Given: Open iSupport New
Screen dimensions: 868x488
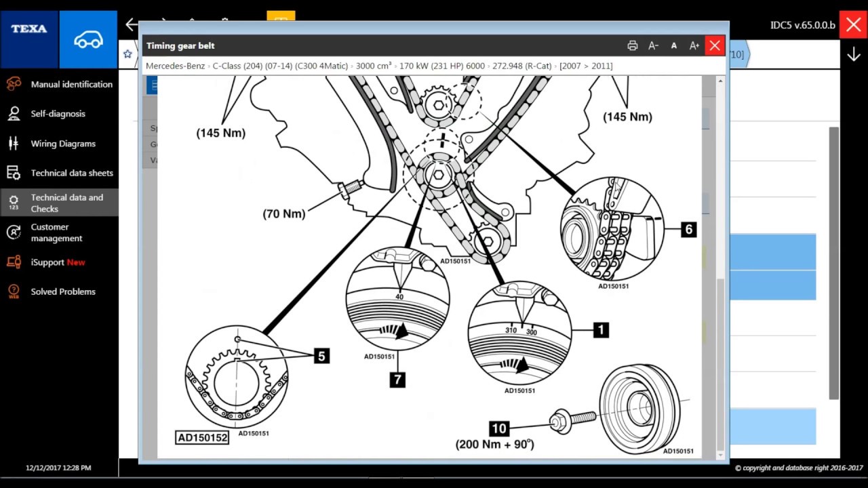Looking at the screenshot, I should coord(59,262).
